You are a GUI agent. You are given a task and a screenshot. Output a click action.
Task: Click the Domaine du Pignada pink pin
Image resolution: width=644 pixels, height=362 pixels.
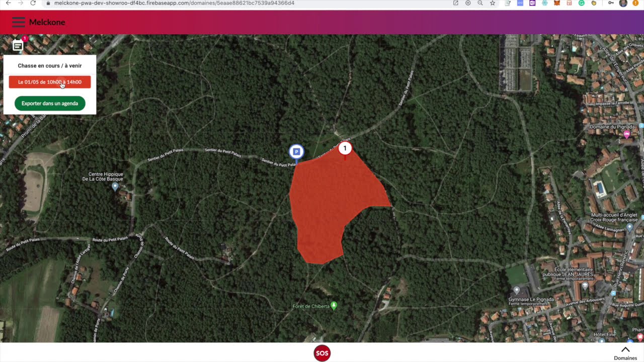(626, 134)
